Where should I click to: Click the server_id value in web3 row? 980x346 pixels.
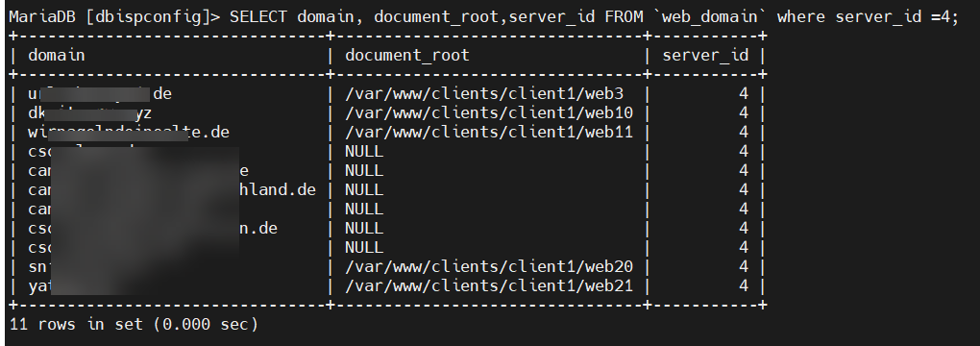[x=743, y=94]
